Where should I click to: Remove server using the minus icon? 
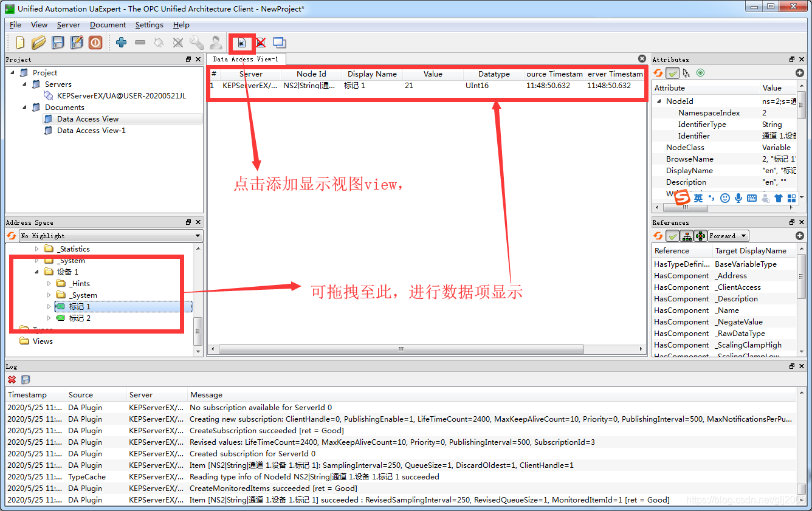[x=140, y=43]
